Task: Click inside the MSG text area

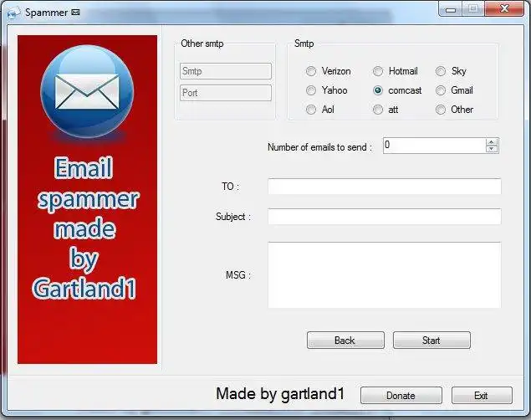Action: [385, 275]
